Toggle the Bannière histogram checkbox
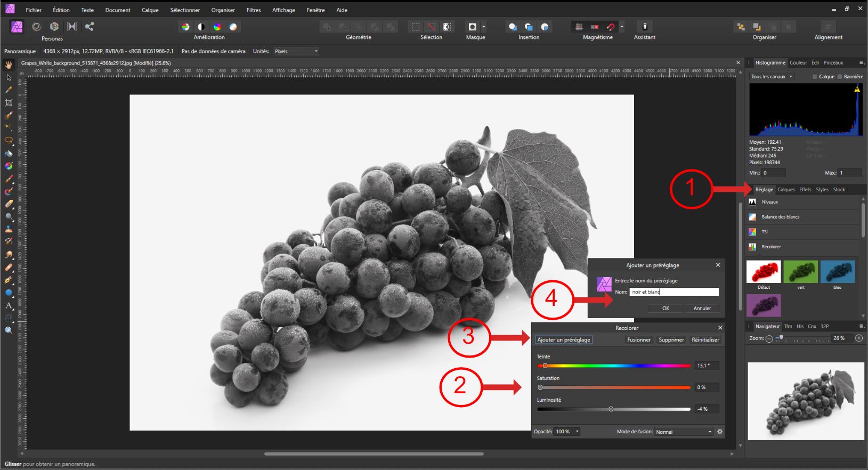Viewport: 868px width, 470px height. pos(840,77)
